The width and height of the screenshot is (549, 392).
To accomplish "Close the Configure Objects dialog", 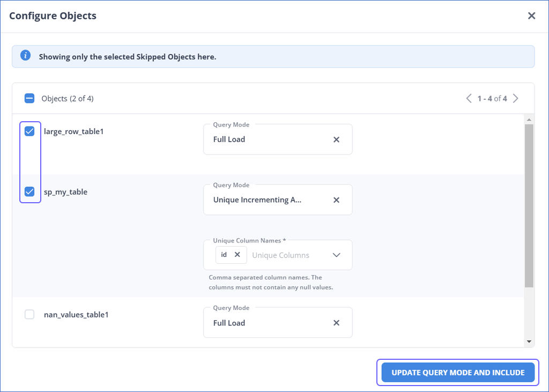I will (x=531, y=16).
